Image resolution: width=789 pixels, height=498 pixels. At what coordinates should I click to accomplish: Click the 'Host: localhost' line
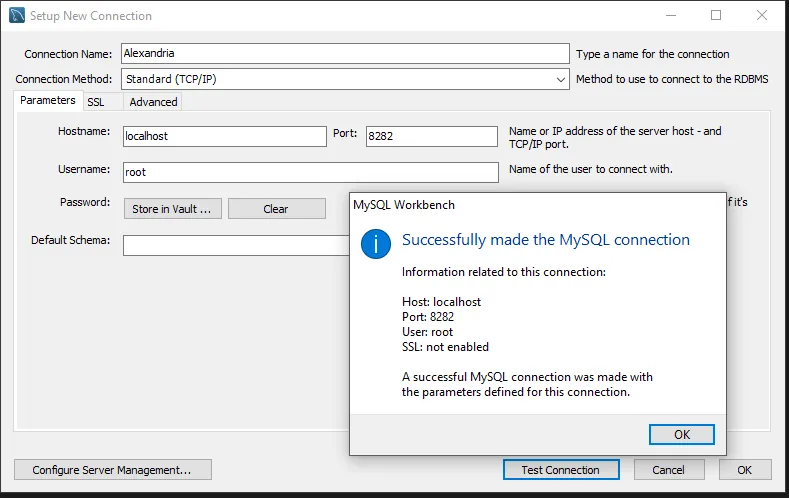[441, 302]
